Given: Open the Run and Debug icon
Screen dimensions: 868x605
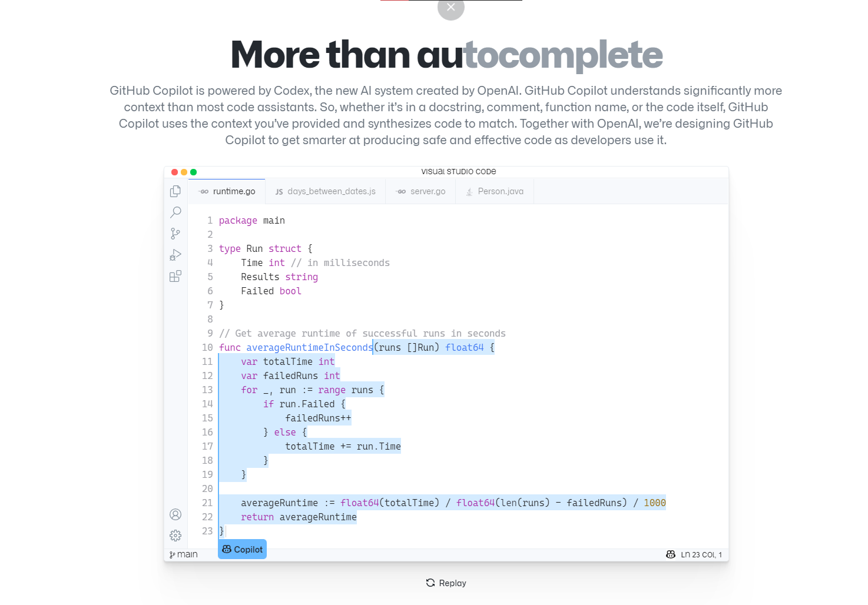Looking at the screenshot, I should 175,255.
